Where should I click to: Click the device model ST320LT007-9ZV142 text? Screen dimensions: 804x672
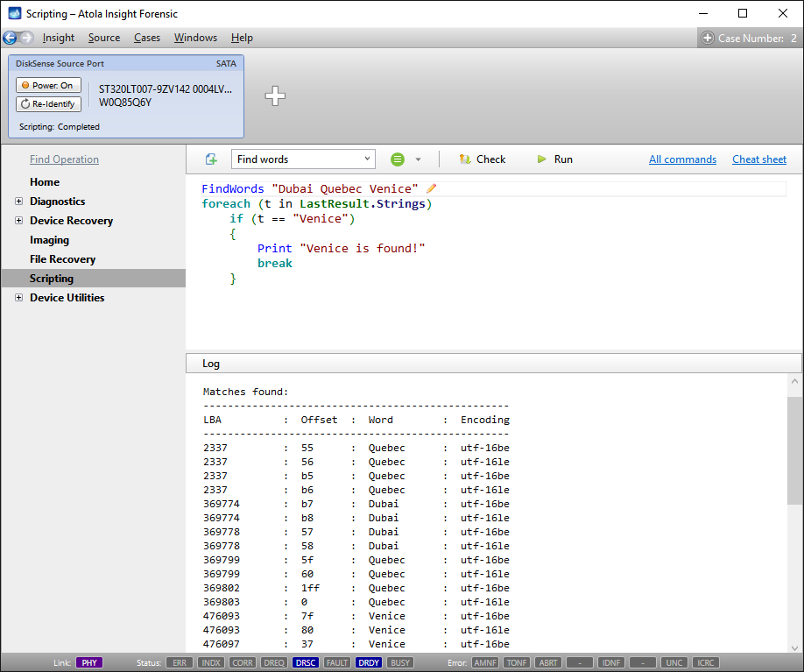pos(166,89)
